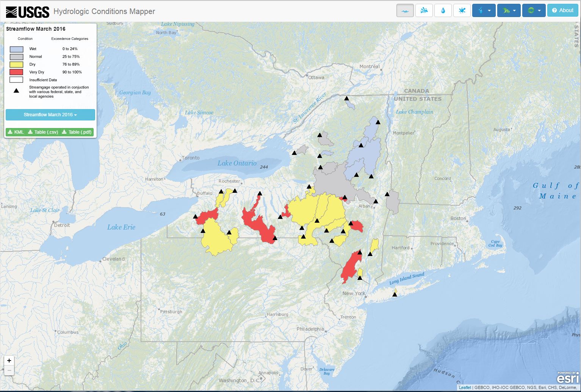Toggle the water droplet layer button

(x=443, y=11)
